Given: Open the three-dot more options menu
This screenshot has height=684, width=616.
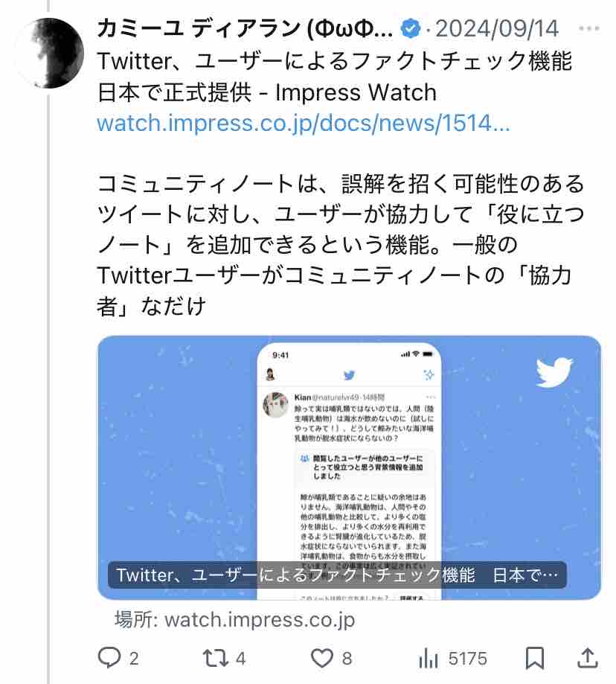Looking at the screenshot, I should coord(589,29).
